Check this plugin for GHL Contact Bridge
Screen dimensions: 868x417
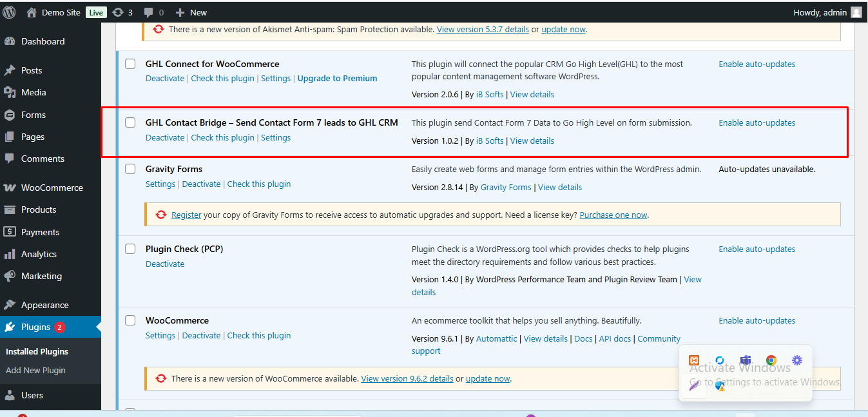click(x=222, y=137)
